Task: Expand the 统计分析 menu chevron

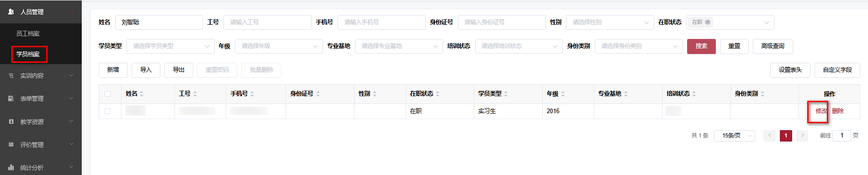Action: point(71,167)
